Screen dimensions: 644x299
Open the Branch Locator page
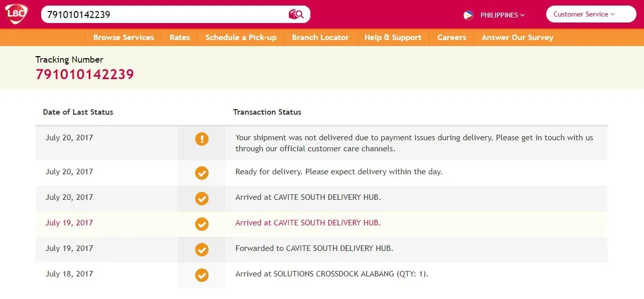coord(320,38)
